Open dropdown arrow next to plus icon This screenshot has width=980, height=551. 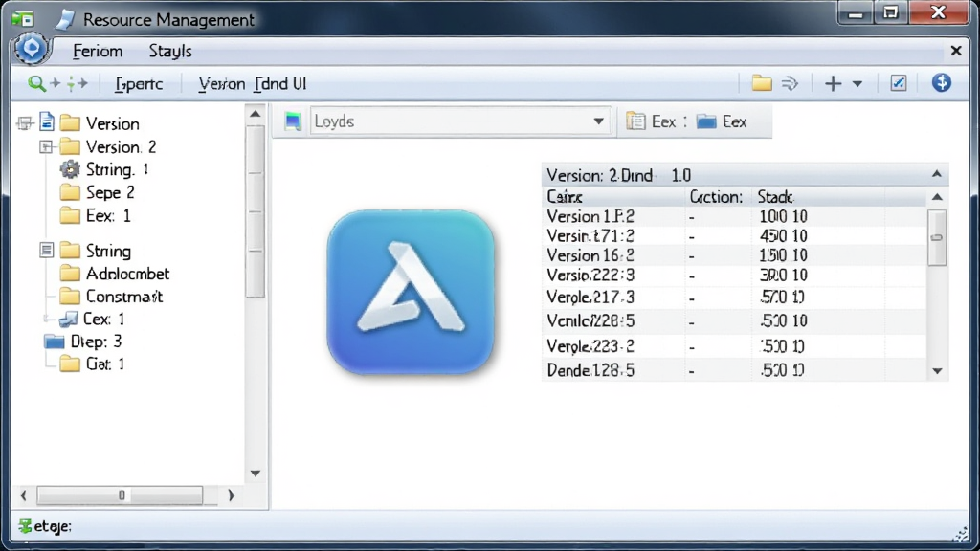pos(857,84)
